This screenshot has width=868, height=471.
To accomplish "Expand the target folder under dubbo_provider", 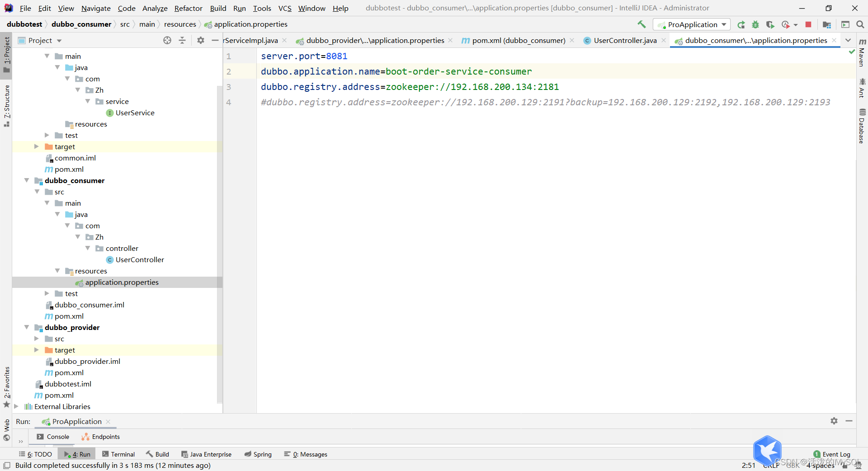I will pos(37,350).
